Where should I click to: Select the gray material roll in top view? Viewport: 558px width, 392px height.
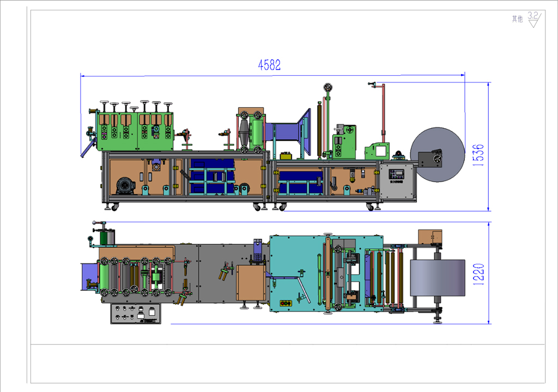[437, 278]
